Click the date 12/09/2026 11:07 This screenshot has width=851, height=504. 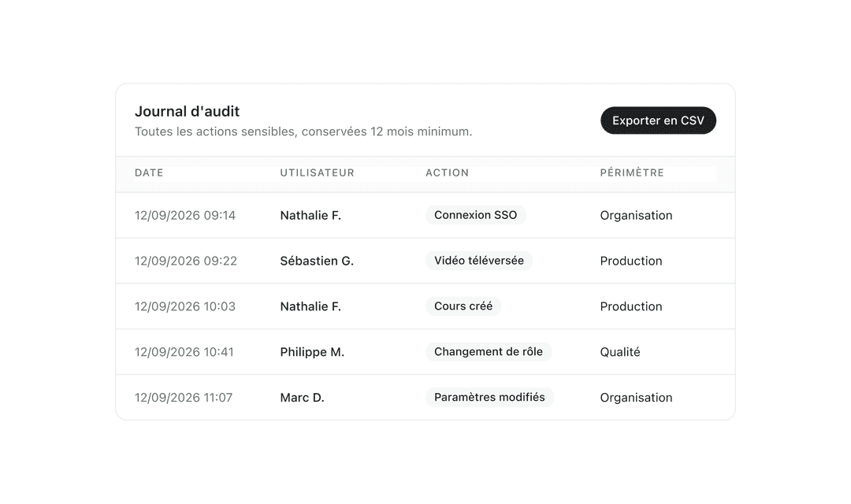pyautogui.click(x=184, y=398)
